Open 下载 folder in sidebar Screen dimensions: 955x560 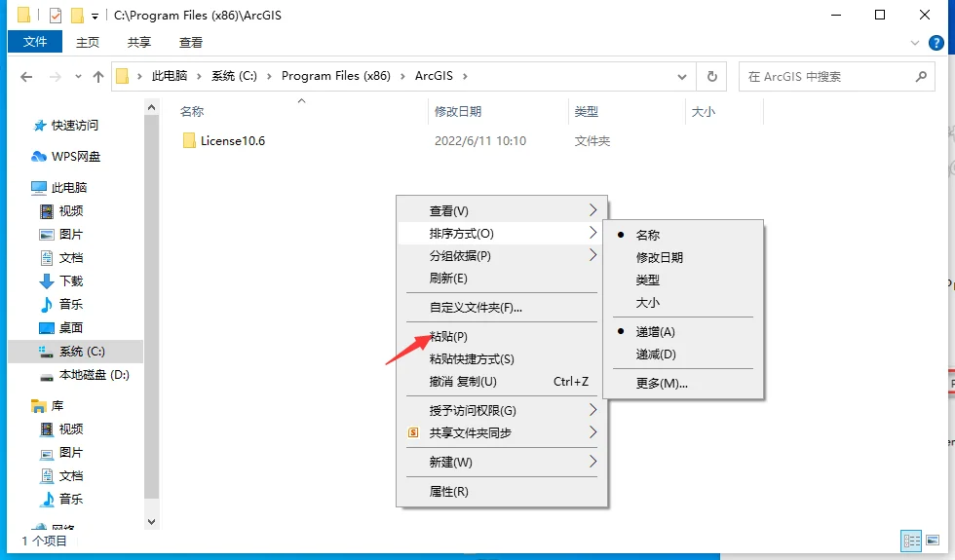point(61,281)
